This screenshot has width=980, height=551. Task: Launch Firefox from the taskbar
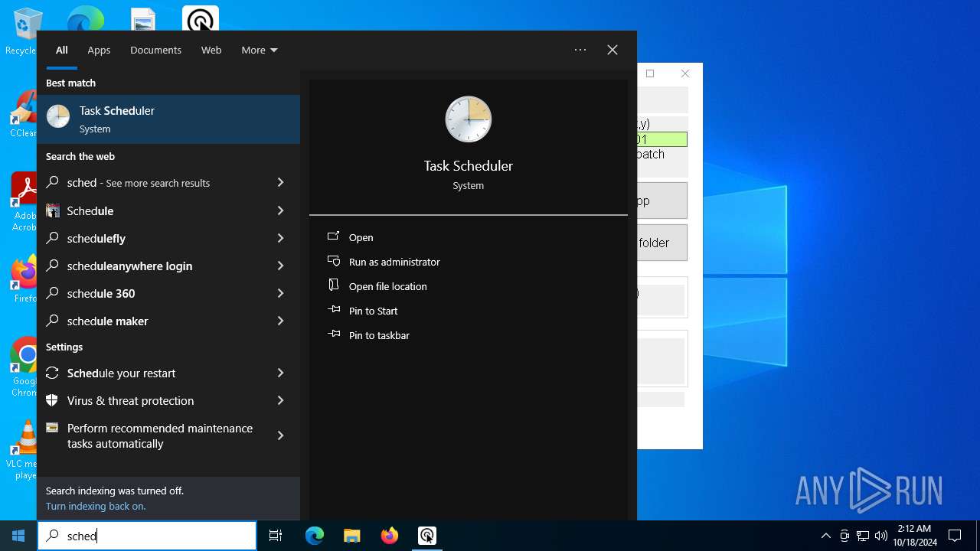pos(390,536)
